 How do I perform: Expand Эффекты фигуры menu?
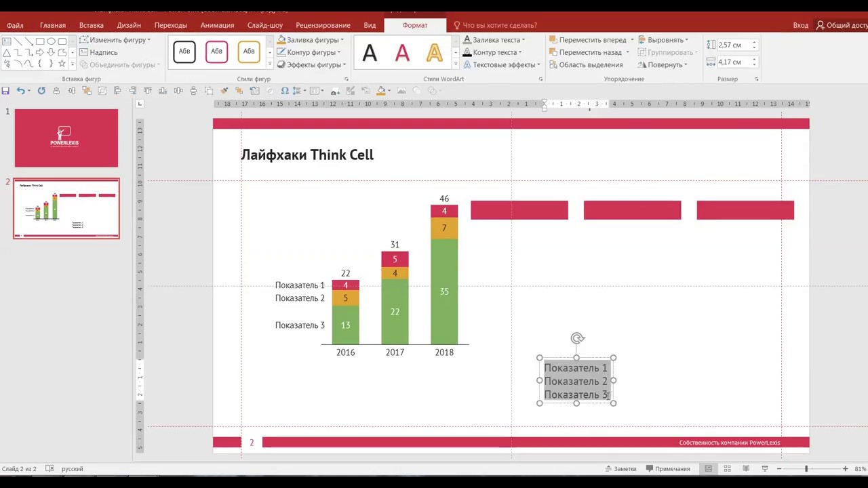click(x=312, y=65)
